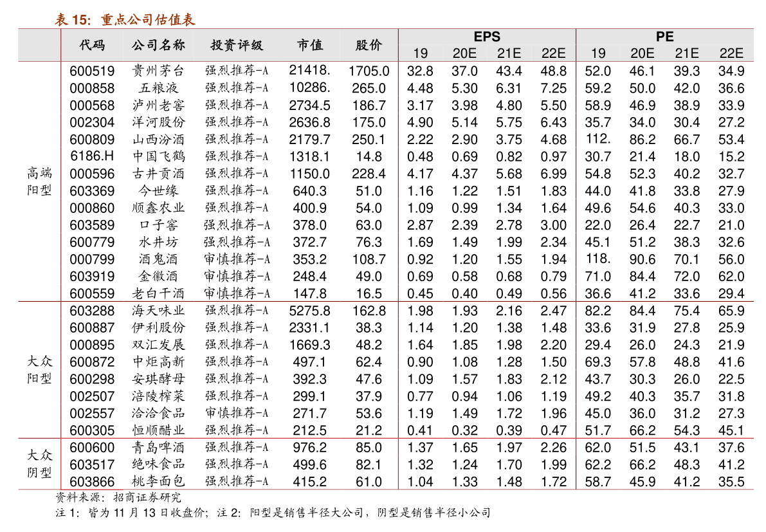Select company name 安琪酵母
Image resolution: width=766 pixels, height=532 pixels.
(x=158, y=379)
